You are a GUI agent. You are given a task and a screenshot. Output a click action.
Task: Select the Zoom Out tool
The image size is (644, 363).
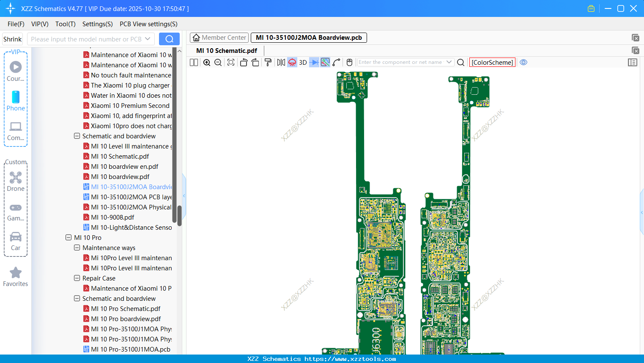217,62
